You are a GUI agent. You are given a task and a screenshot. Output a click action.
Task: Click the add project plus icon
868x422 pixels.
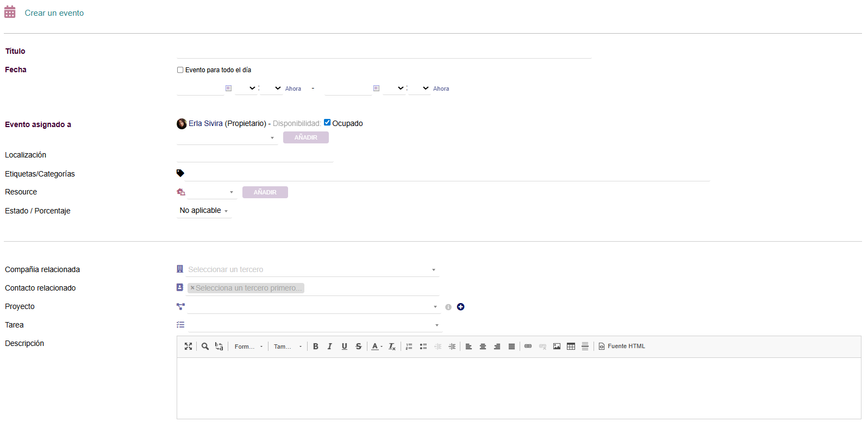[460, 307]
